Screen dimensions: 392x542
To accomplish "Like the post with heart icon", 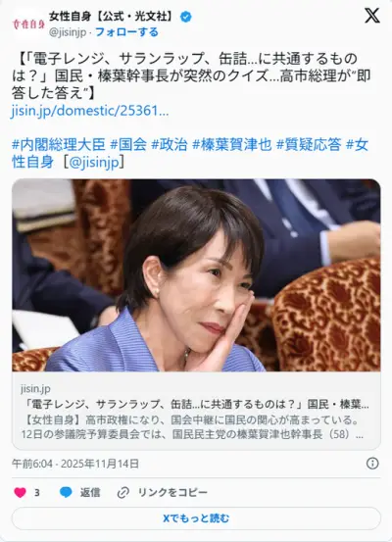I will [20, 492].
